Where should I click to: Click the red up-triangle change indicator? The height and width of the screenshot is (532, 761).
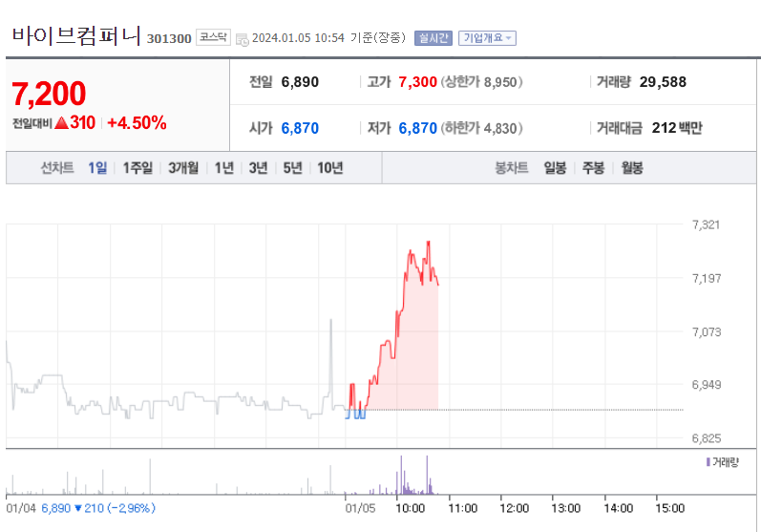pos(62,123)
